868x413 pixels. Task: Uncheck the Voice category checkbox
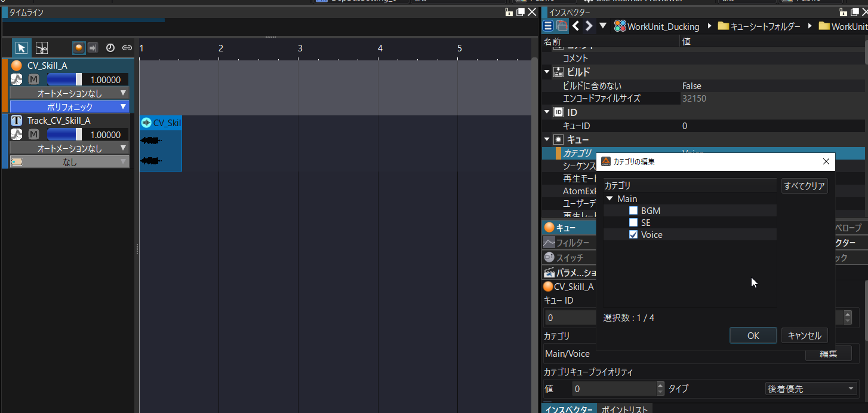point(633,234)
